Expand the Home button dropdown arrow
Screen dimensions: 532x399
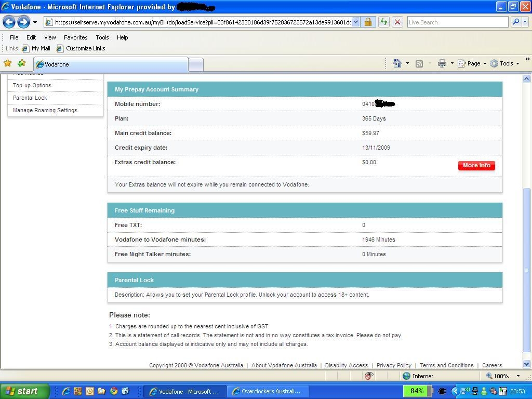[x=407, y=63]
